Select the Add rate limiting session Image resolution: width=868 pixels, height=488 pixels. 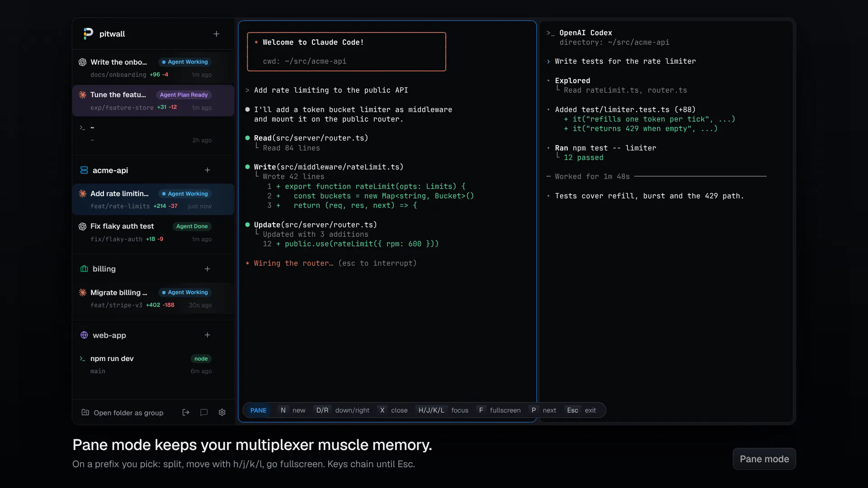[153, 200]
